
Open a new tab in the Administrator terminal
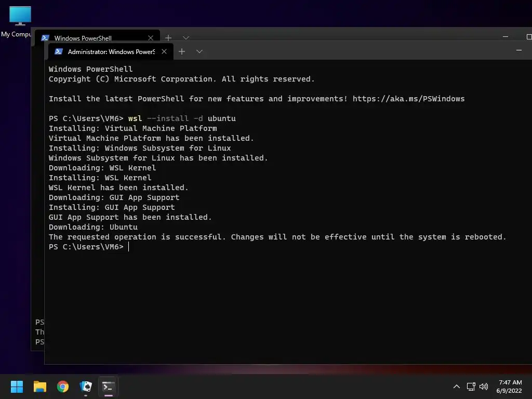coord(182,51)
